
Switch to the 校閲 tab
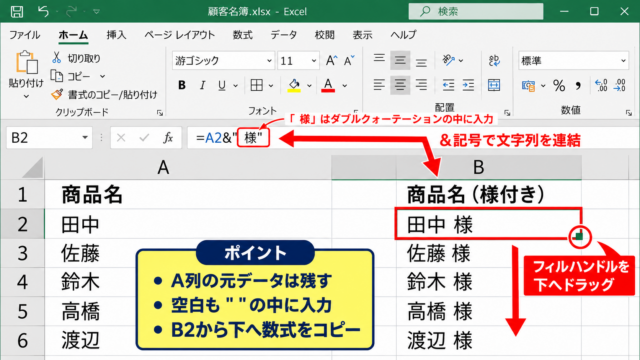tap(324, 35)
